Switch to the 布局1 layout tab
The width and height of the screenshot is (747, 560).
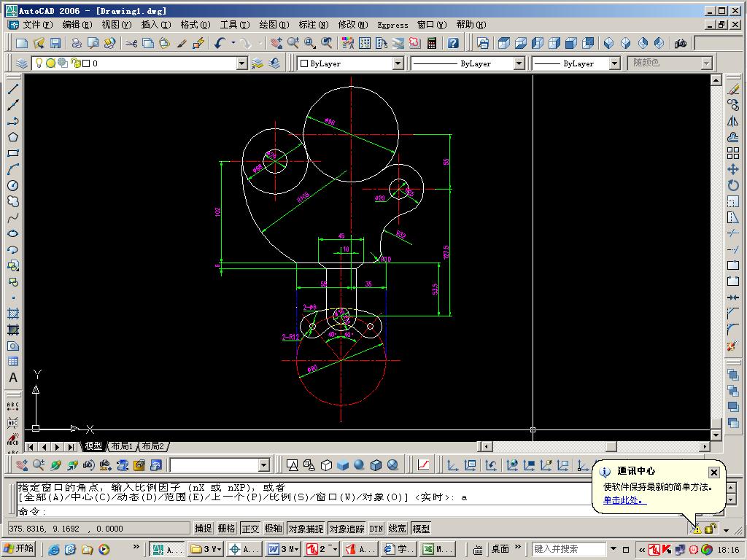[122, 446]
